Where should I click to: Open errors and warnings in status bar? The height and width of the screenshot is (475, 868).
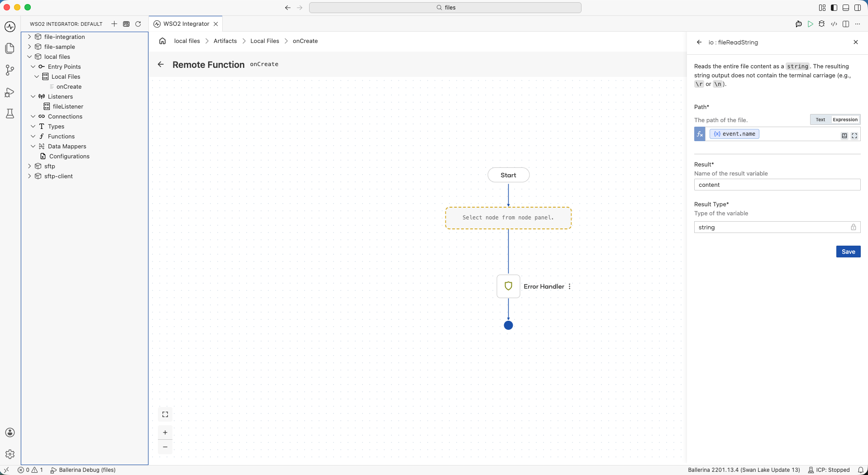click(x=30, y=470)
